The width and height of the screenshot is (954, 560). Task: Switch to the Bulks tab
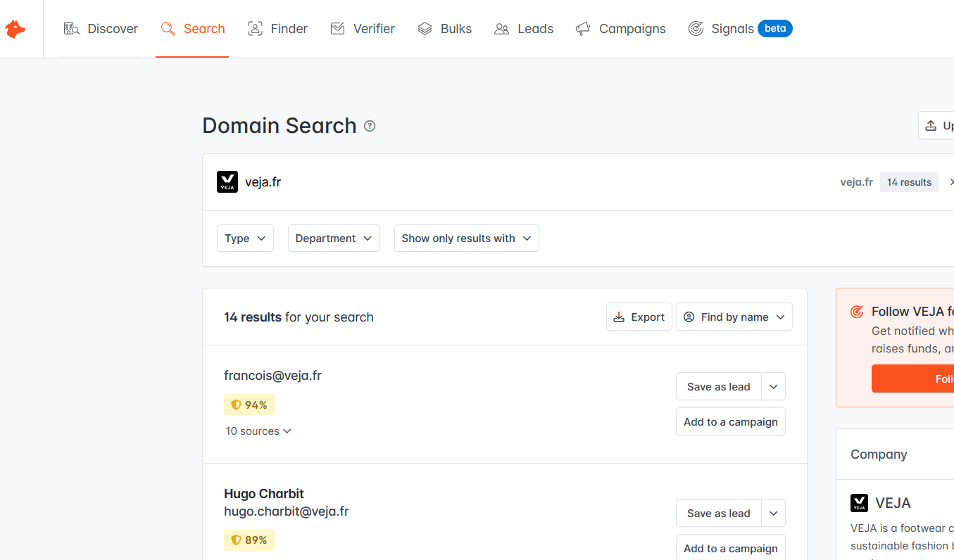444,29
